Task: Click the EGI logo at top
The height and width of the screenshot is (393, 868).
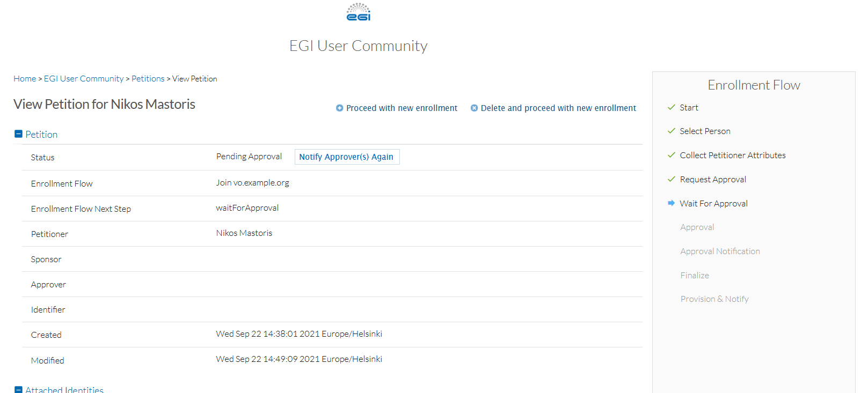Action: pos(359,12)
